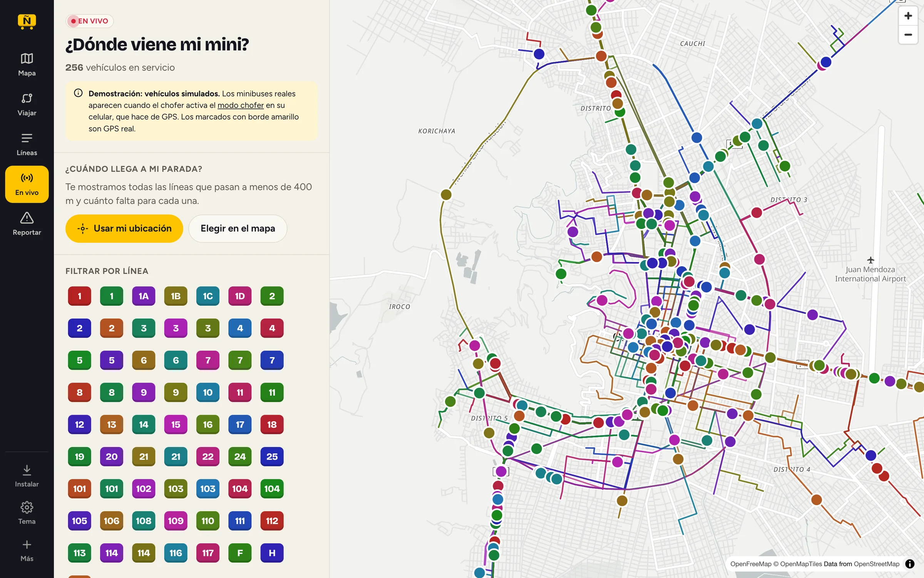Select line 106 chip
924x578 pixels.
click(x=112, y=521)
